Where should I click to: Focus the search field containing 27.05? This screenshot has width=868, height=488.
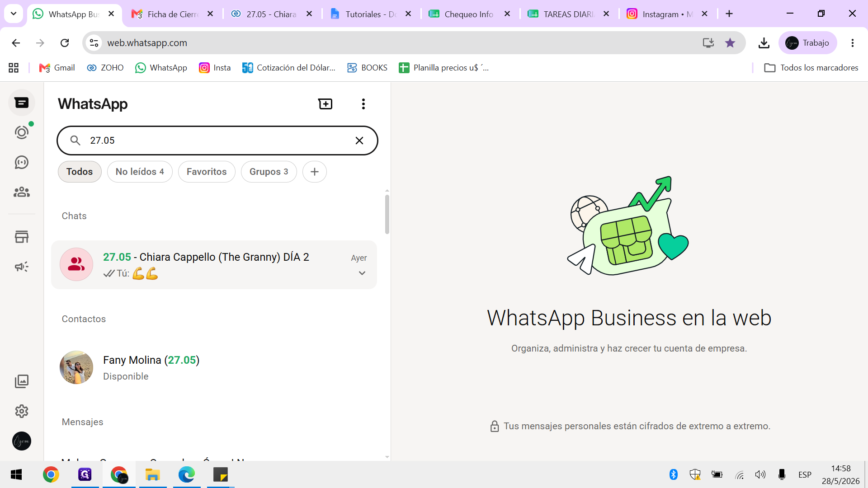coord(217,141)
